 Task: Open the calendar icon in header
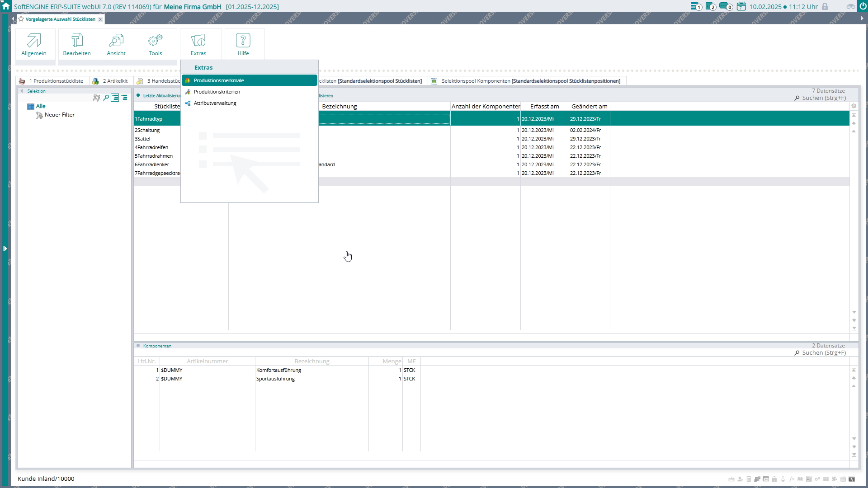coord(741,6)
